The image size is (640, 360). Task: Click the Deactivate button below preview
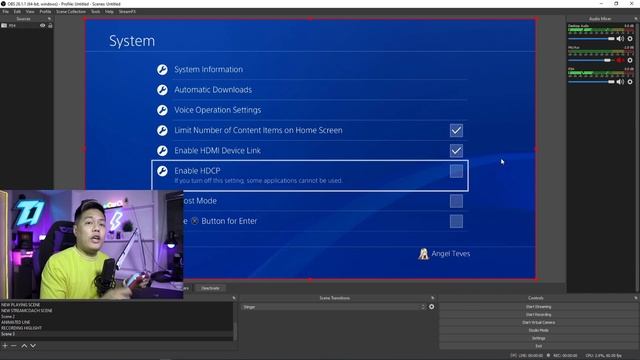[210, 288]
